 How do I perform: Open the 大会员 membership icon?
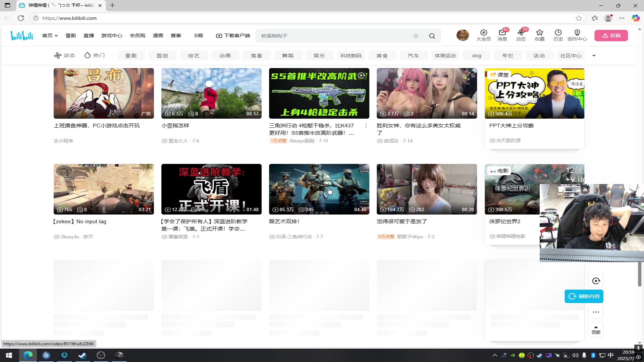[483, 35]
